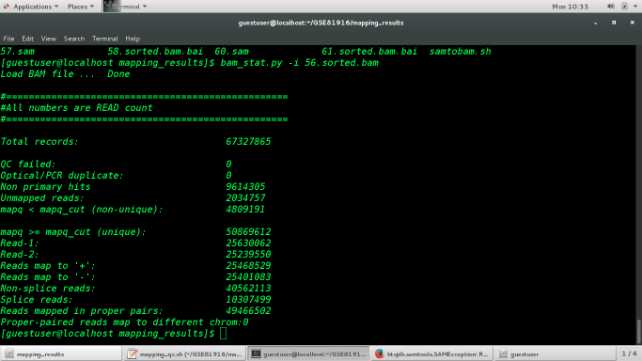Click the clock showing Mon 10:33
The image size is (642, 361).
coord(570,7)
